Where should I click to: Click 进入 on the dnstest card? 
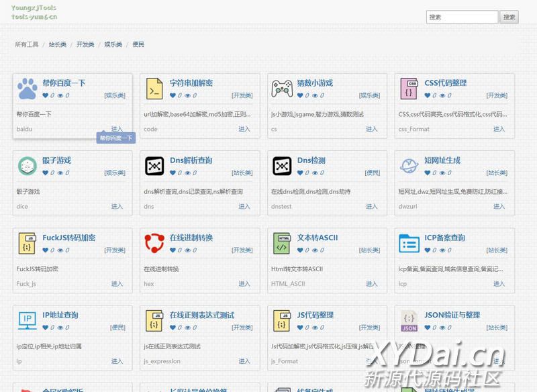pos(372,207)
